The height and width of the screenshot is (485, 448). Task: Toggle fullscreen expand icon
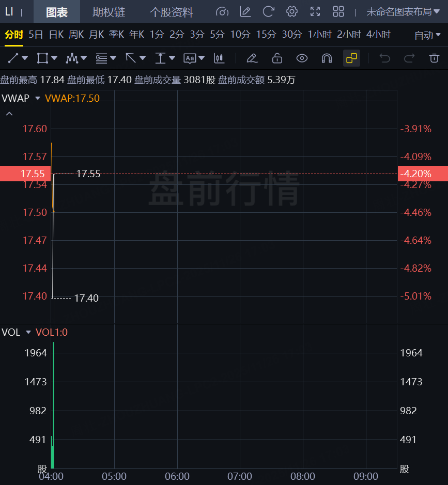[315, 12]
